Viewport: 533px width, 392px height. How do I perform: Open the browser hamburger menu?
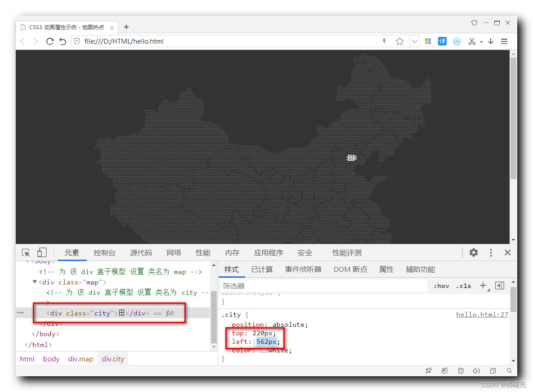[504, 41]
